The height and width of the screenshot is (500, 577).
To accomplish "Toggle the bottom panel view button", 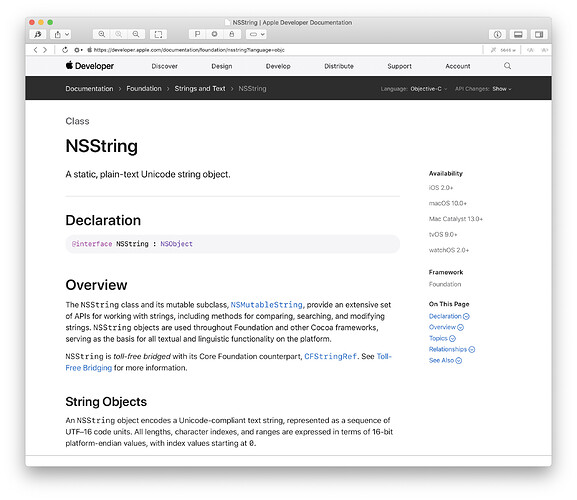I will (x=518, y=34).
